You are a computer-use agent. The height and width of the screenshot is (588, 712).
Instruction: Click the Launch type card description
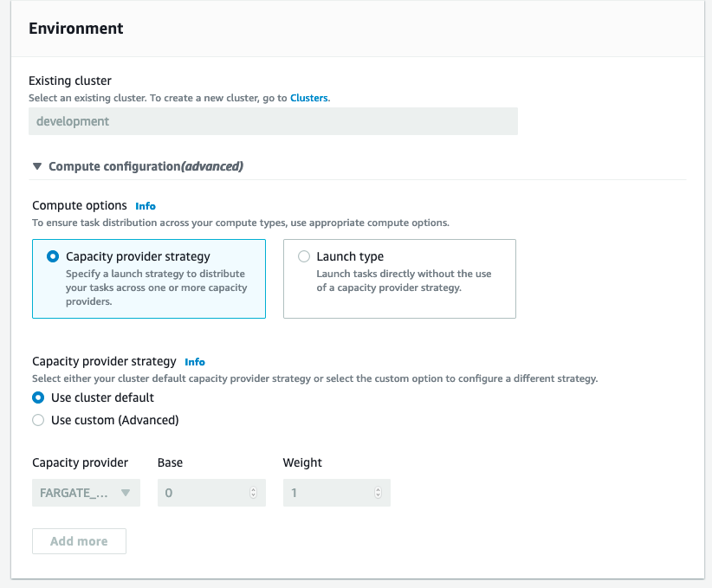[404, 281]
